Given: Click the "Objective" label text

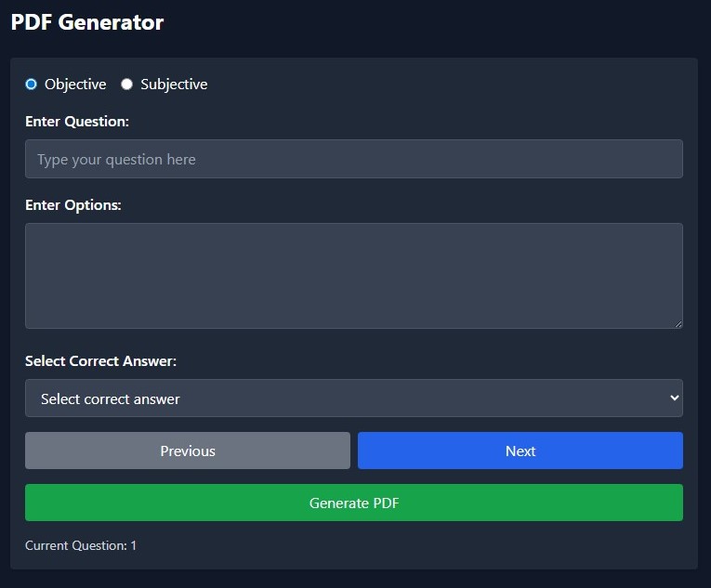Looking at the screenshot, I should (x=75, y=85).
